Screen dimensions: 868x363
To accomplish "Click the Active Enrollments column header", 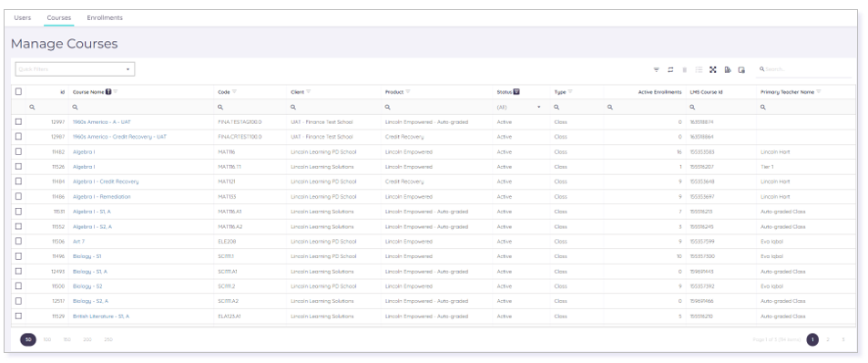I will coord(659,92).
